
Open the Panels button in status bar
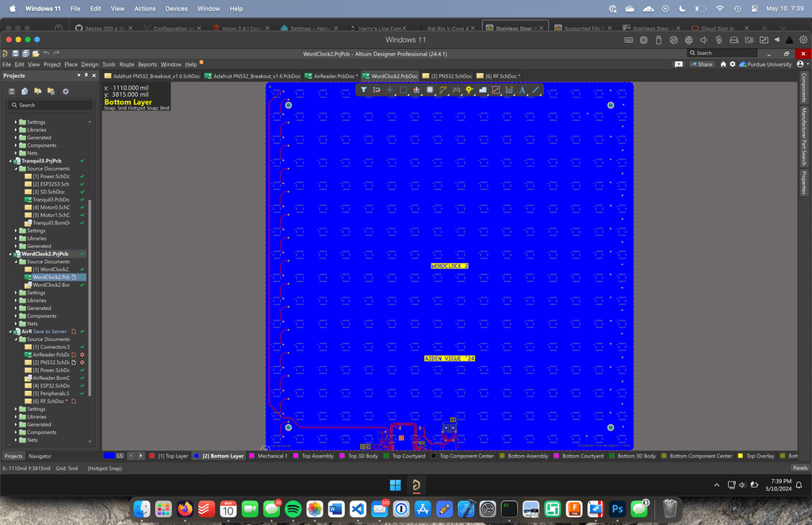[x=800, y=468]
